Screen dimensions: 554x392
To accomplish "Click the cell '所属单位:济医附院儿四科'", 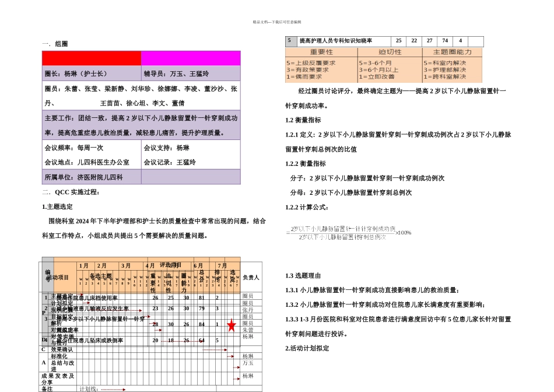I will [x=92, y=177].
